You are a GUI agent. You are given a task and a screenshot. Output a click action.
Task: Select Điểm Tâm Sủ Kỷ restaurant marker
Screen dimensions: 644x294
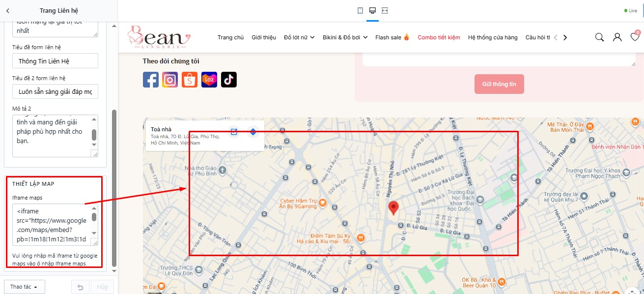tap(361, 237)
